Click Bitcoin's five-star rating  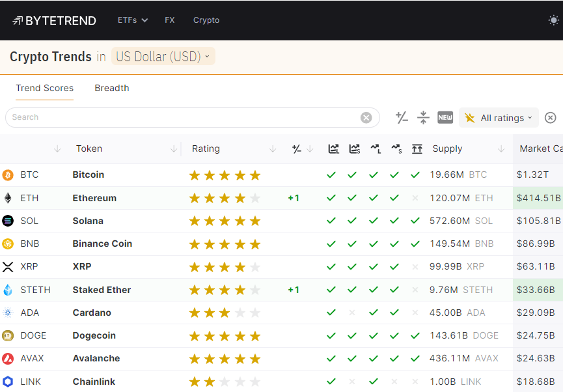[225, 175]
